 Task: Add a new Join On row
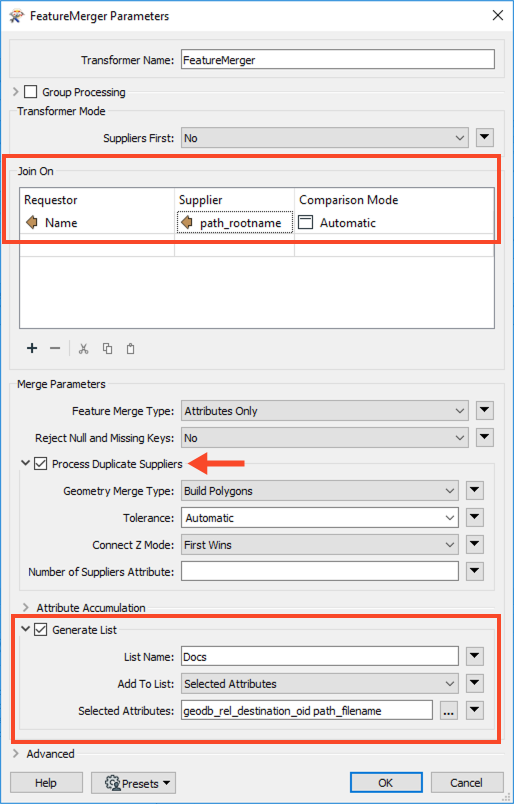(x=32, y=349)
